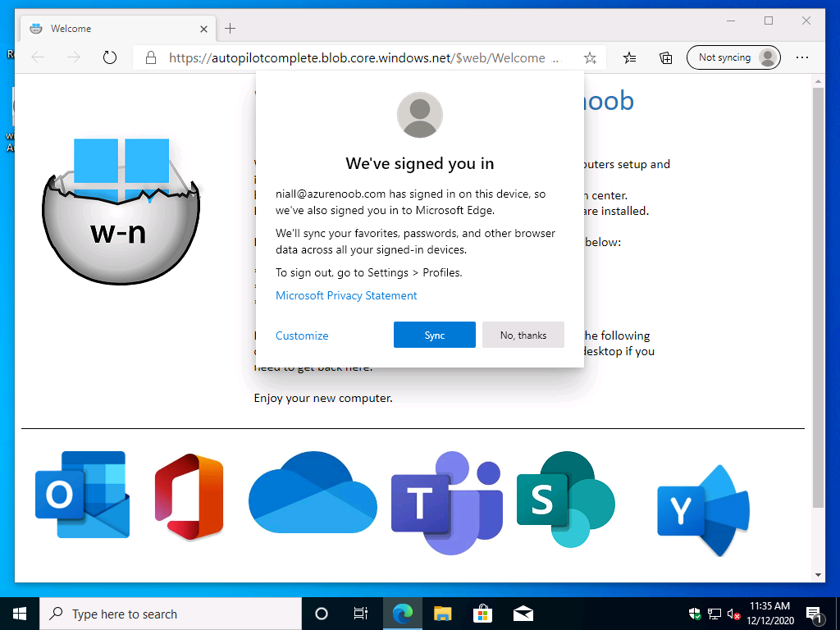This screenshot has height=630, width=840.
Task: Open the Action Center notifications icon
Action: pyautogui.click(x=815, y=615)
